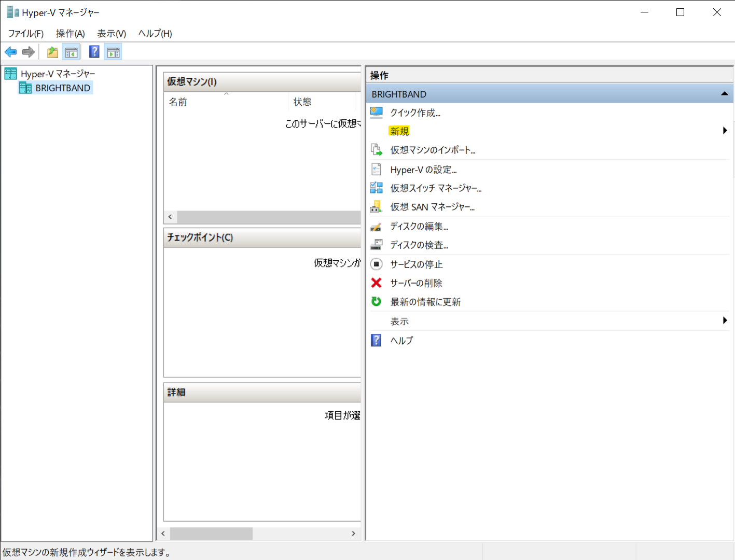The image size is (735, 560).
Task: Toggle the Show/Hide Action Pane icon
Action: click(x=113, y=52)
